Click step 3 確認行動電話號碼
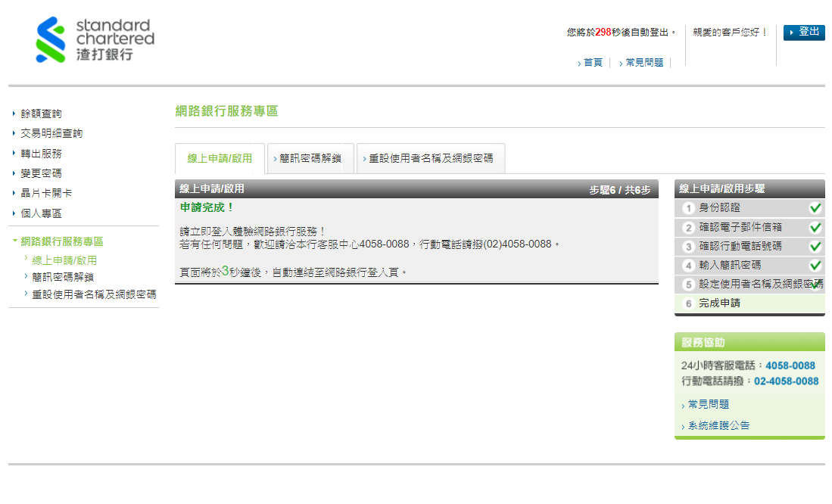 tap(749, 246)
